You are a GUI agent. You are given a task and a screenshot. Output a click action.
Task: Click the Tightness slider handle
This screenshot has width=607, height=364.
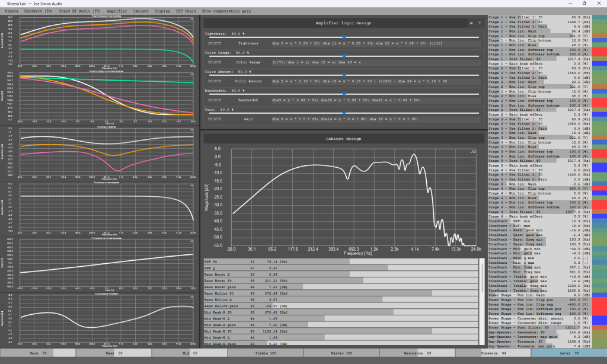(344, 37)
